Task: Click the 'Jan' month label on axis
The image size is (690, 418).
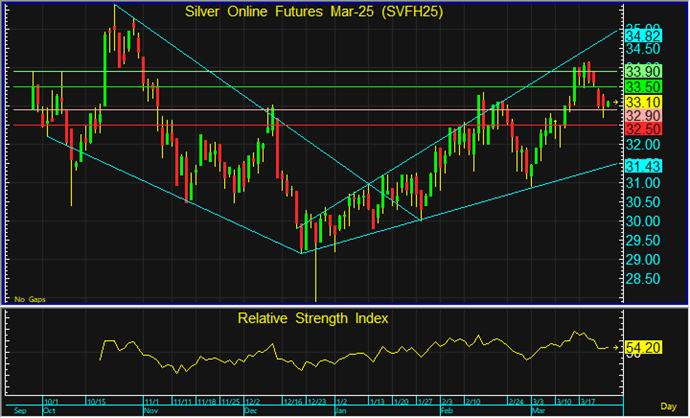Action: 341,410
